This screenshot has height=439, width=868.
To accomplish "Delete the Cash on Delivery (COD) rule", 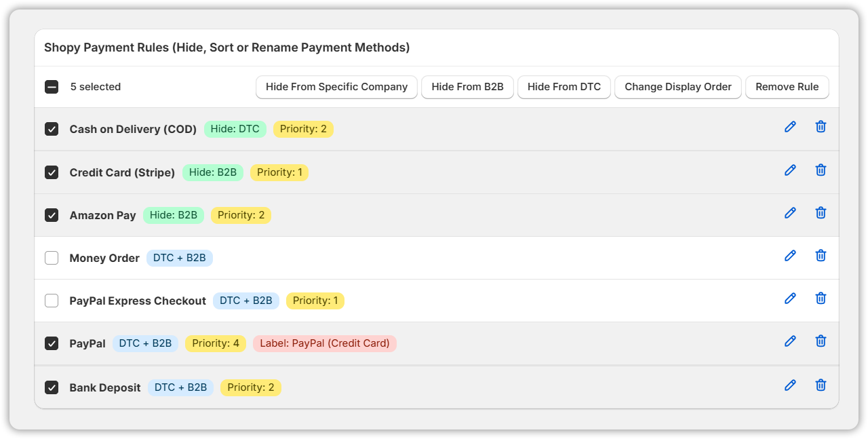I will coord(821,127).
